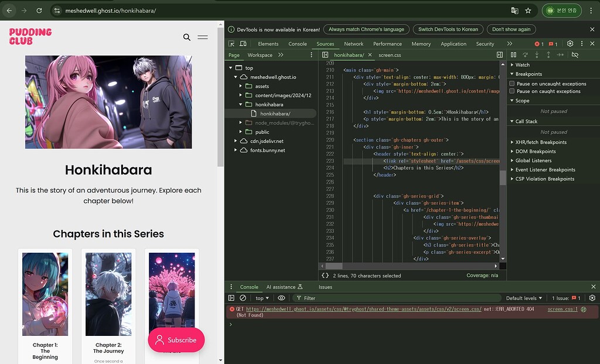Toggle the device toolbar icon
Viewport: 600px width, 364px height.
[243, 44]
